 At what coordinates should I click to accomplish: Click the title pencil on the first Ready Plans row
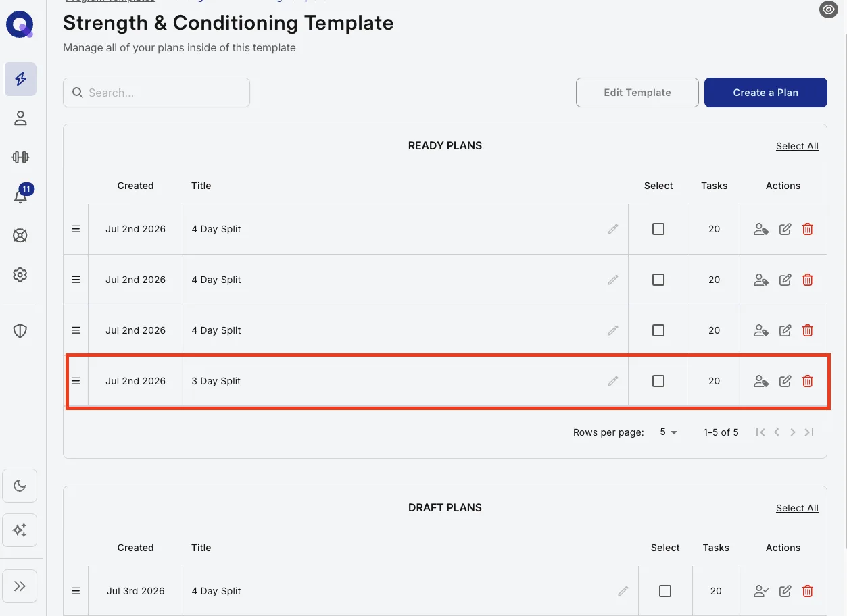pos(613,229)
